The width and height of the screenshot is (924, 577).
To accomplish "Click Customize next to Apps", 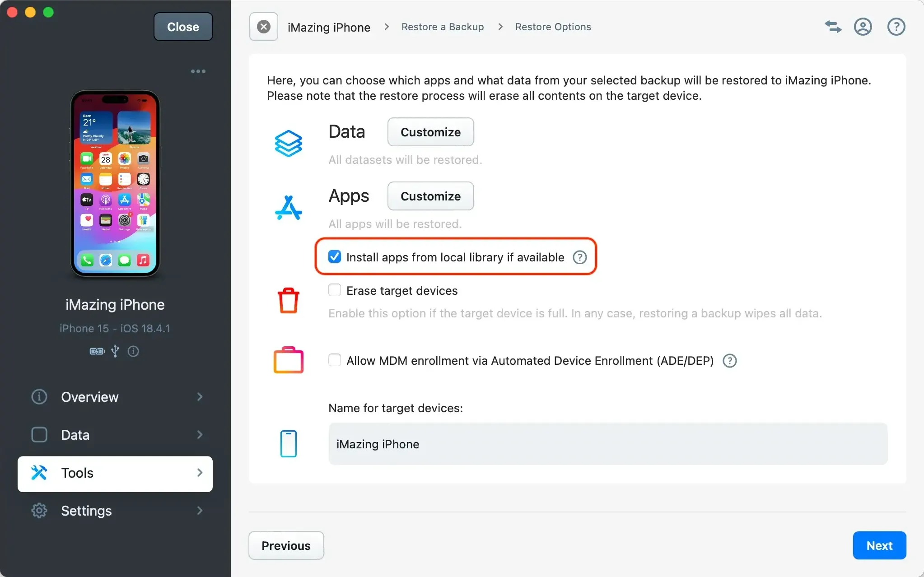I will pyautogui.click(x=430, y=196).
